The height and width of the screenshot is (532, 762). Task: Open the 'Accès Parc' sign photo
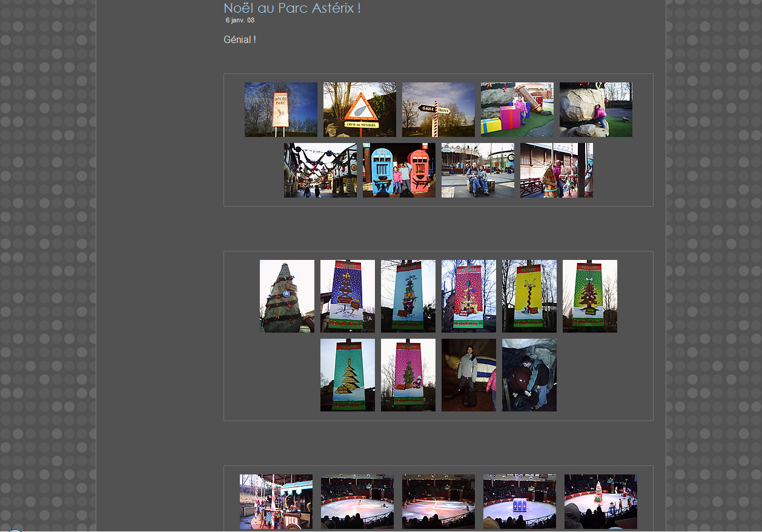point(280,110)
